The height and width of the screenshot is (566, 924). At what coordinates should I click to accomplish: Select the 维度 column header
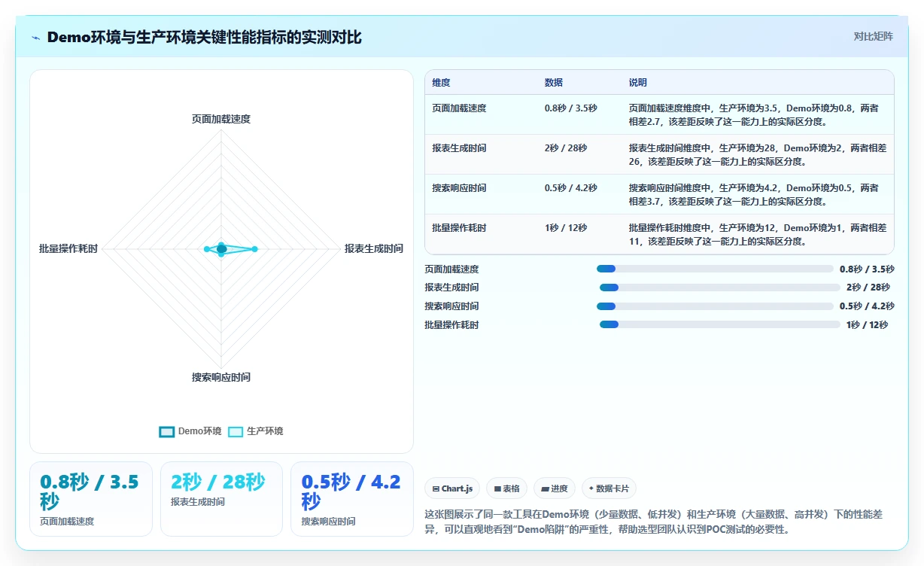tap(441, 83)
